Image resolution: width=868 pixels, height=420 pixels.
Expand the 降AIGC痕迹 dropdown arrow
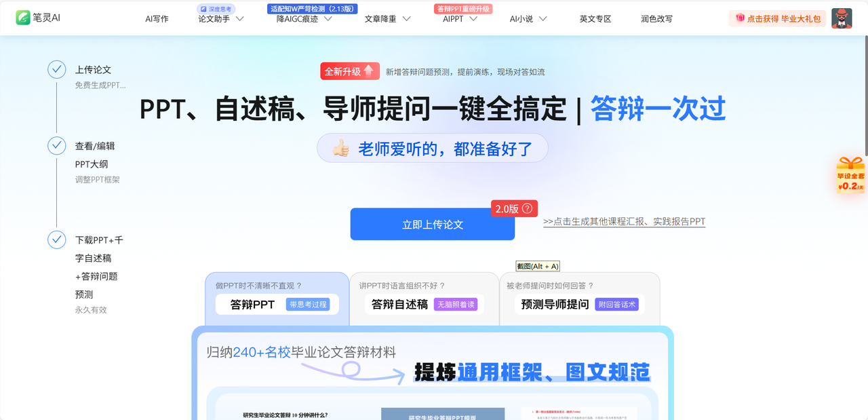point(328,19)
